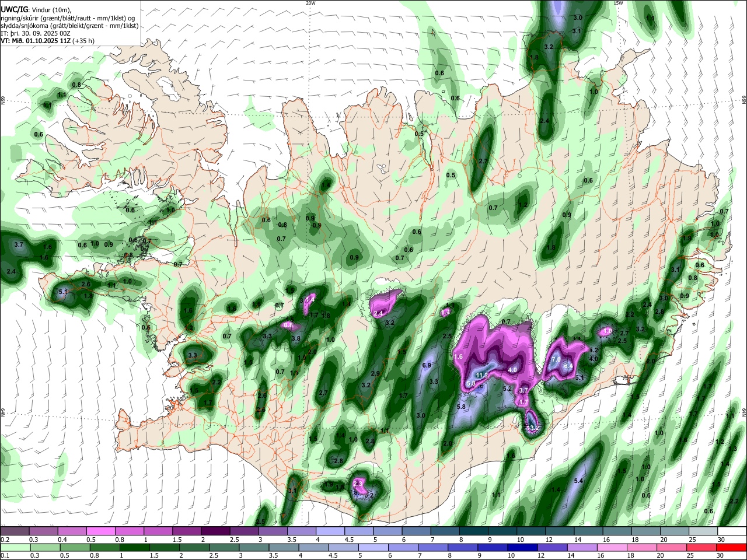Select the darkest purple swatch labeled 2 in upper legend
The image size is (747, 560).
[x=215, y=531]
